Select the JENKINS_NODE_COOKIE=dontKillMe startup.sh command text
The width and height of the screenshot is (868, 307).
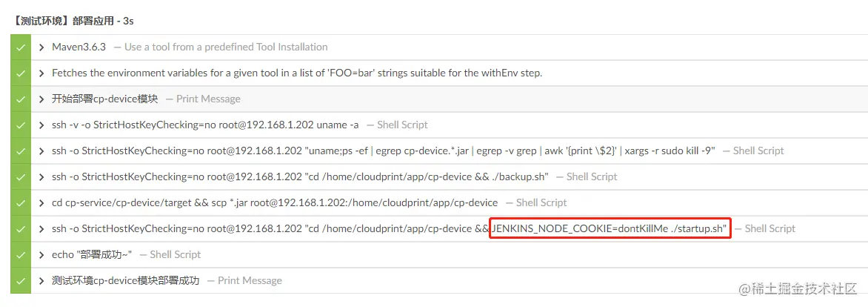click(x=610, y=229)
